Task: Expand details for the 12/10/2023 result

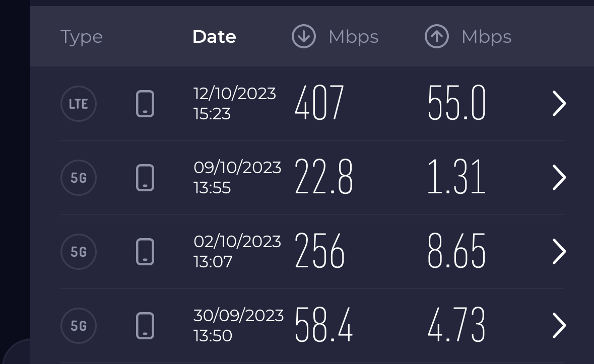Action: (x=559, y=103)
